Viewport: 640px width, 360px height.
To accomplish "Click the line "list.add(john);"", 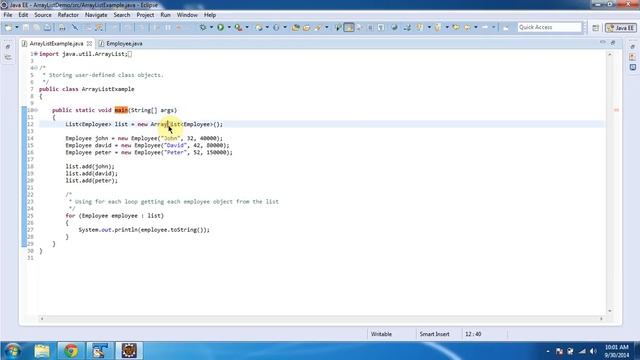I will pyautogui.click(x=90, y=167).
